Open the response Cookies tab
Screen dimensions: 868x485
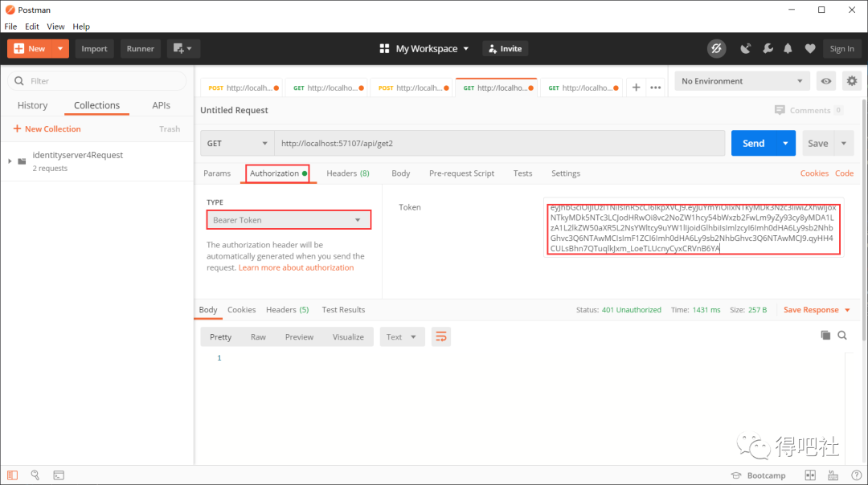click(241, 310)
